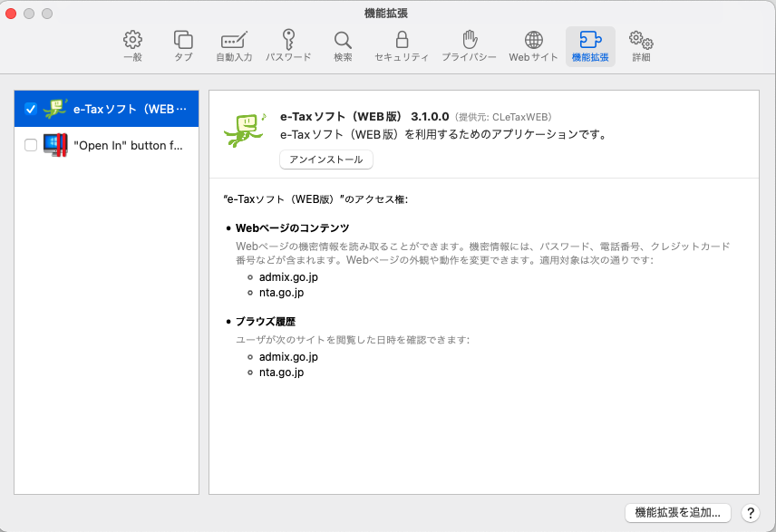The image size is (776, 532).
Task: Click the e-Tax mascot icon in sidebar
Action: [x=55, y=109]
